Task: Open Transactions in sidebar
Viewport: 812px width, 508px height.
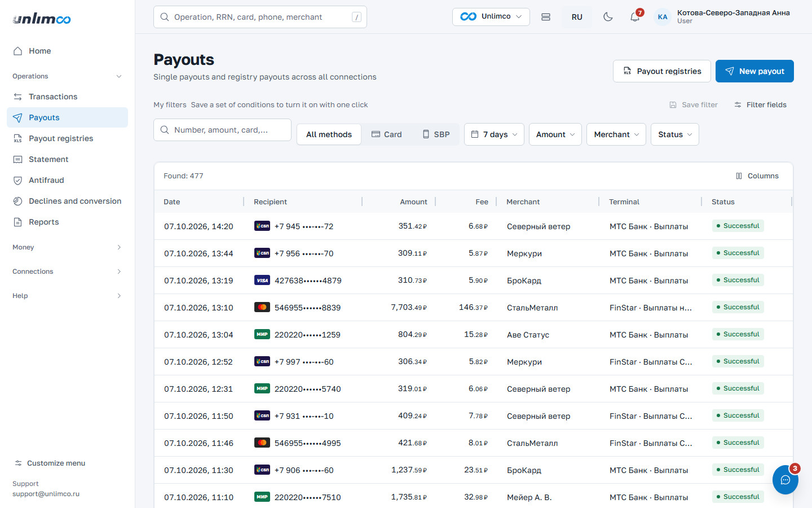Action: tap(67, 97)
